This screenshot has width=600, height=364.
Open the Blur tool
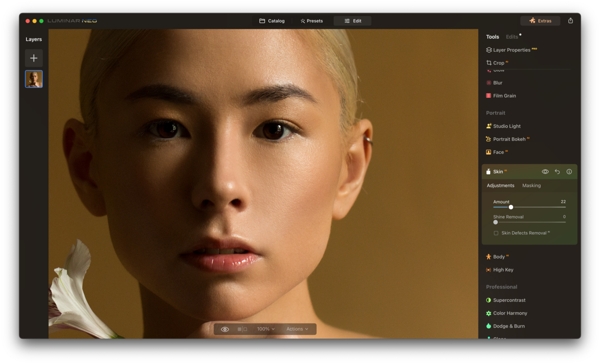click(x=497, y=83)
